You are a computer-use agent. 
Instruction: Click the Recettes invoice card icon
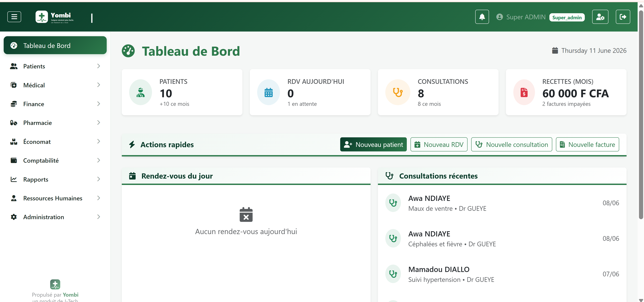pyautogui.click(x=524, y=92)
